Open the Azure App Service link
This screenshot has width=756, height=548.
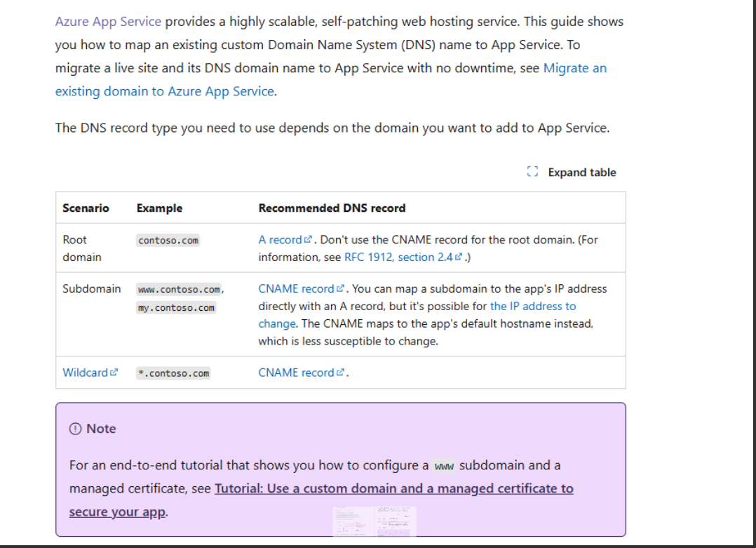point(108,22)
